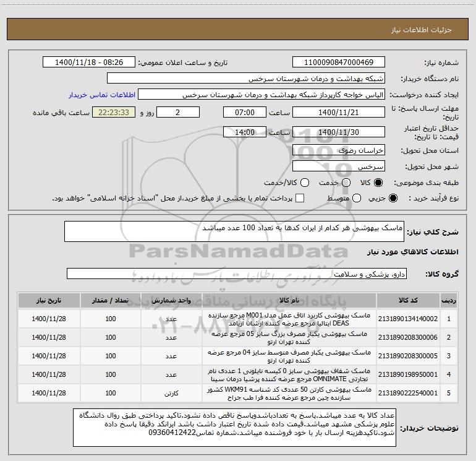Select item code 2131890208300006

(408, 337)
